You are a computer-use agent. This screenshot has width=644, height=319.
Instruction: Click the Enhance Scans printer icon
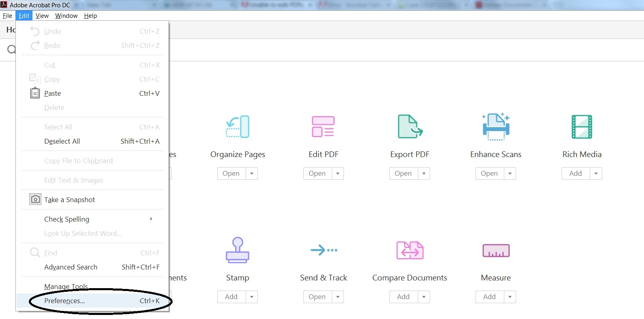[496, 127]
